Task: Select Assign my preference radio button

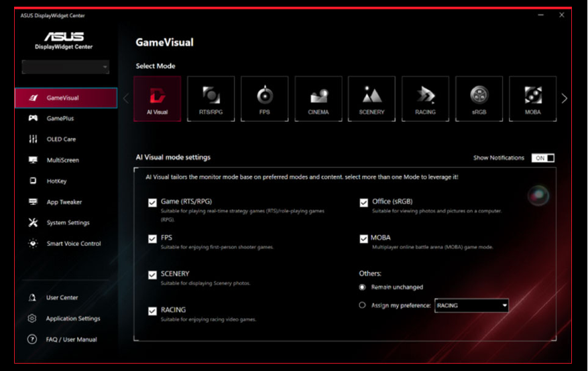Action: coord(362,305)
